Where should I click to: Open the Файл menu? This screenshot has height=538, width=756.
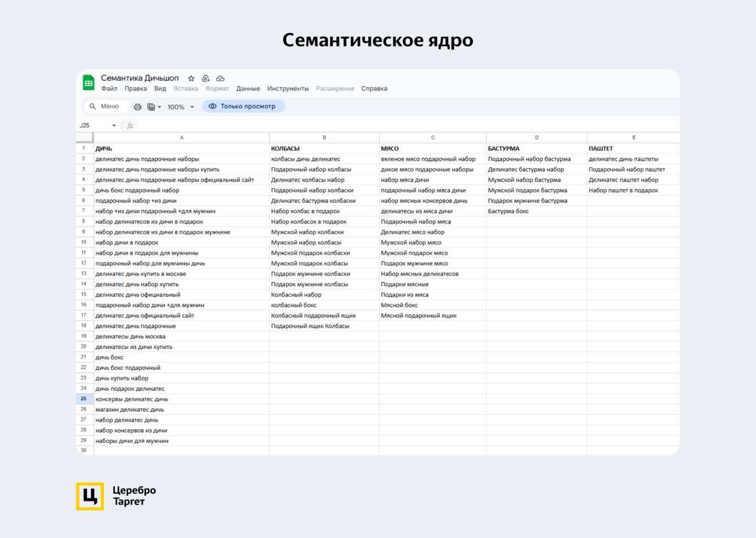(109, 89)
